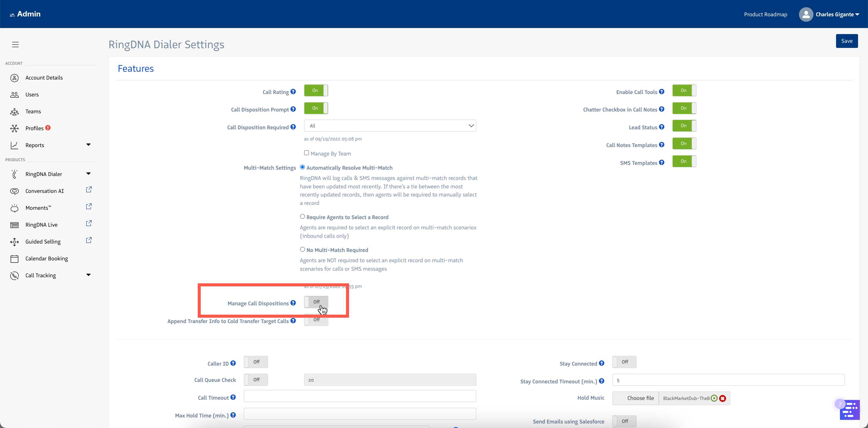The width and height of the screenshot is (868, 428).
Task: Toggle the Call Disposition Prompt switch
Action: coord(316,108)
